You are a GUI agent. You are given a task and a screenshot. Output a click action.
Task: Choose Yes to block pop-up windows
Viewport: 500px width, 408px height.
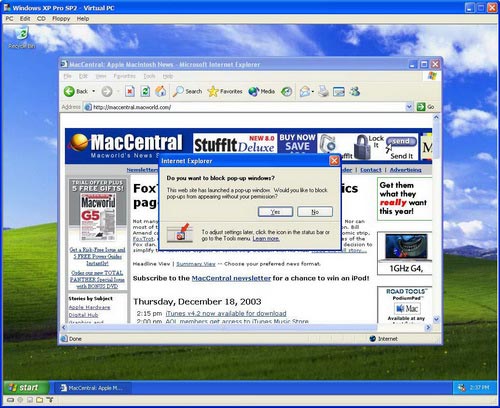coord(275,212)
